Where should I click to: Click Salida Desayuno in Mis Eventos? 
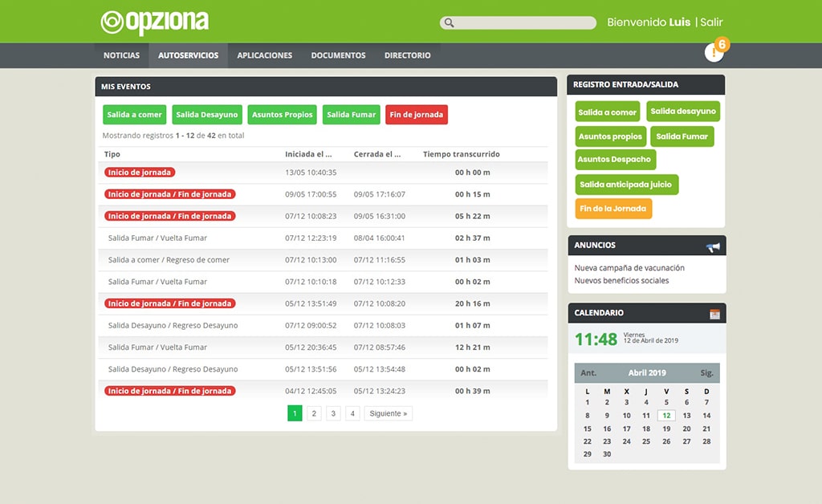coord(206,115)
